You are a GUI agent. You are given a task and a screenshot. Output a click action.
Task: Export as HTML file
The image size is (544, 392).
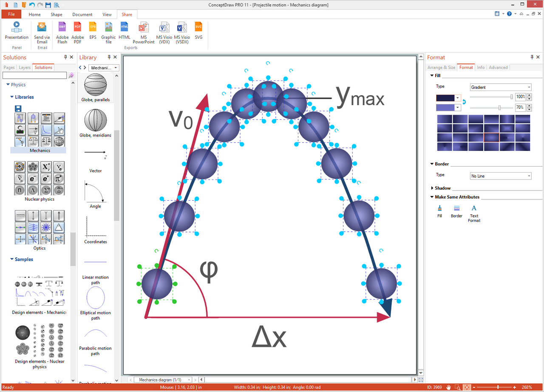[124, 30]
